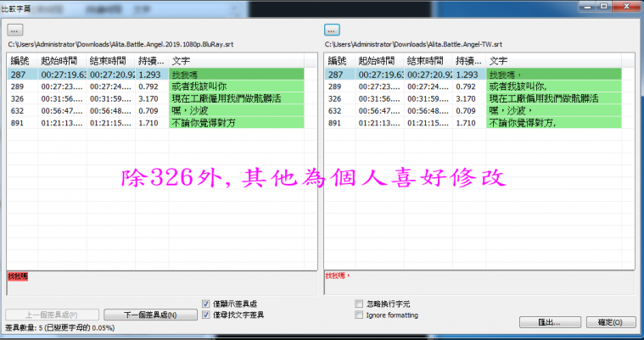Click left text 現在工廠僱用我們做骯髒活
The image size is (644, 340).
(x=227, y=98)
